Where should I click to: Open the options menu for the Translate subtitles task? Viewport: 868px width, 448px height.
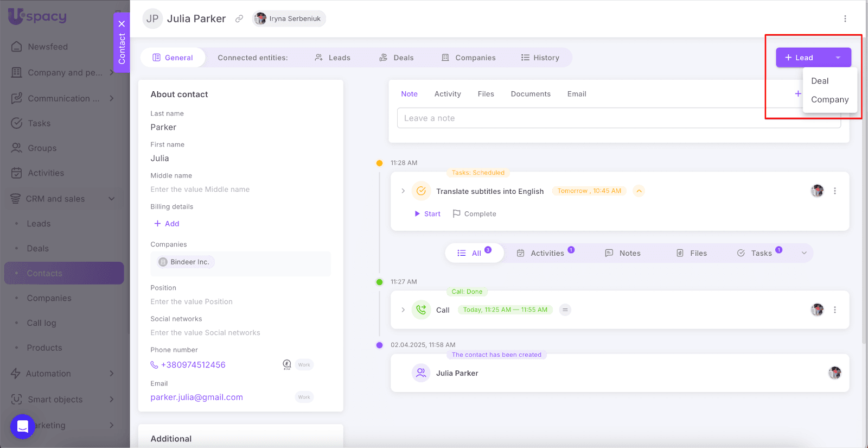pos(834,191)
